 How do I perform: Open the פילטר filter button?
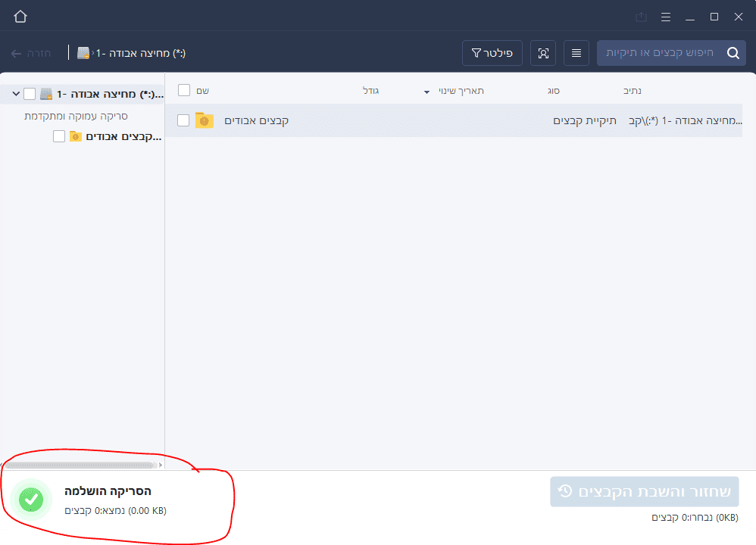[x=492, y=53]
